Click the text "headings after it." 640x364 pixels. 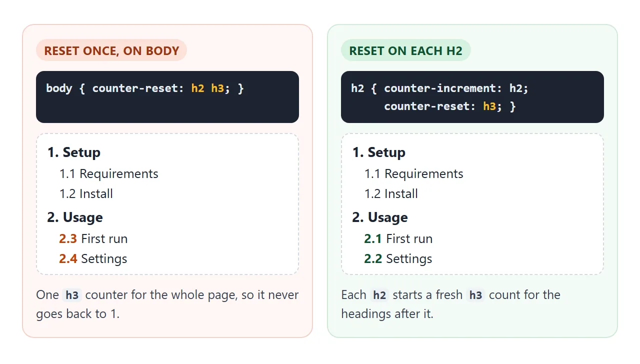point(387,314)
